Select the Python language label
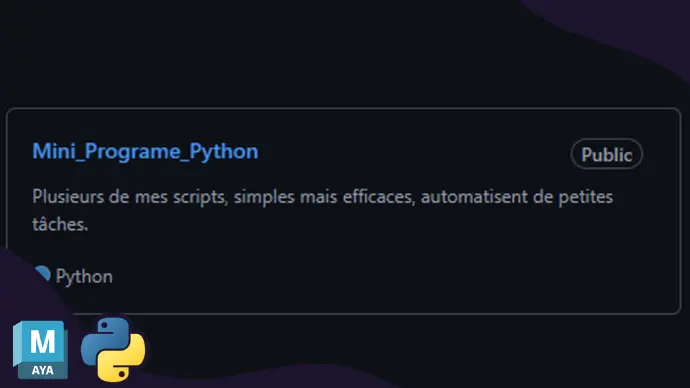Screen dimensions: 690x388 coord(84,277)
